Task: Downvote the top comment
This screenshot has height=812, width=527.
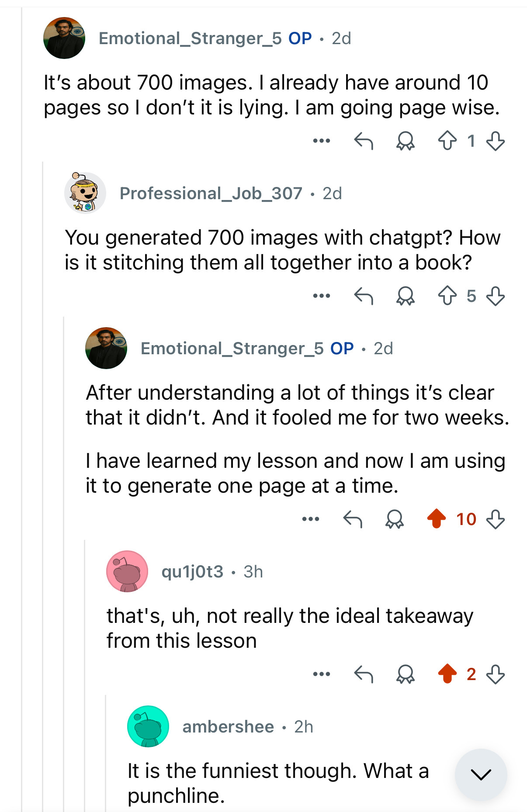Action: [x=496, y=141]
